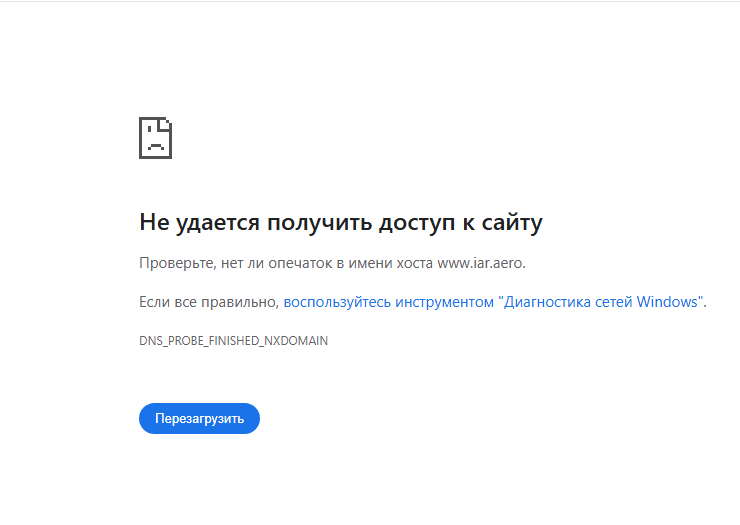Open the Диагностика сетей Windows link
Viewport: 740px width, 525px height.
[x=494, y=302]
